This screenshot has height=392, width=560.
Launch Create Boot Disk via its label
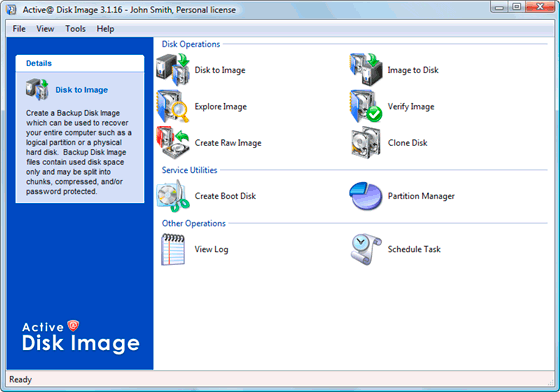225,196
